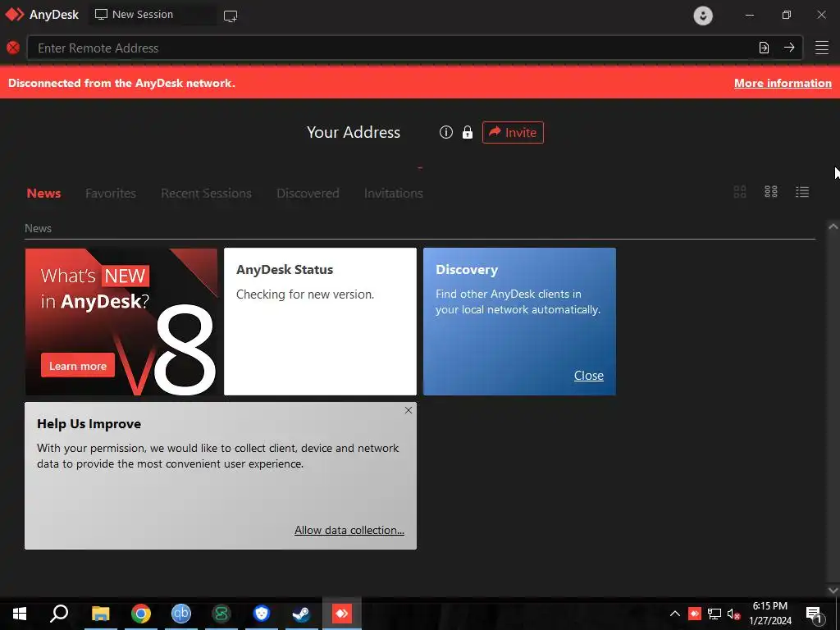Open Windows Start menu
The image size is (840, 630).
20,614
